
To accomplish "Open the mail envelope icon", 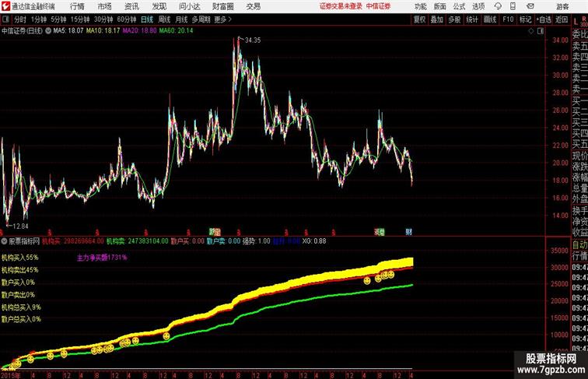I will point(530,6).
